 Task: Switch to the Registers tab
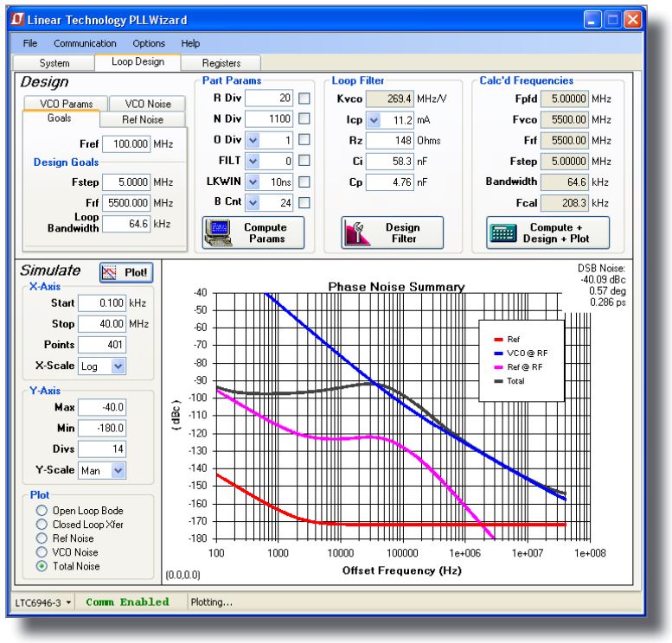[x=222, y=63]
